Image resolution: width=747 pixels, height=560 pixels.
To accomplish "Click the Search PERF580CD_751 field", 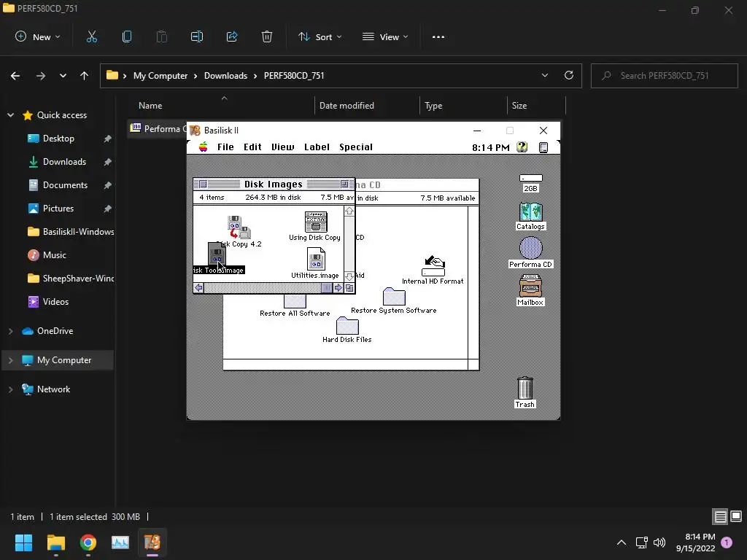I will pyautogui.click(x=664, y=76).
